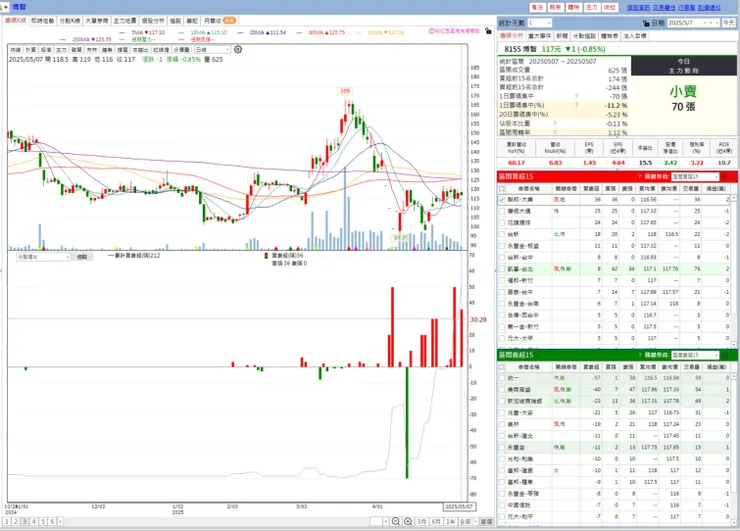740x531 pixels.
Task: Switch to the 分點K線 tab
Action: click(x=69, y=21)
